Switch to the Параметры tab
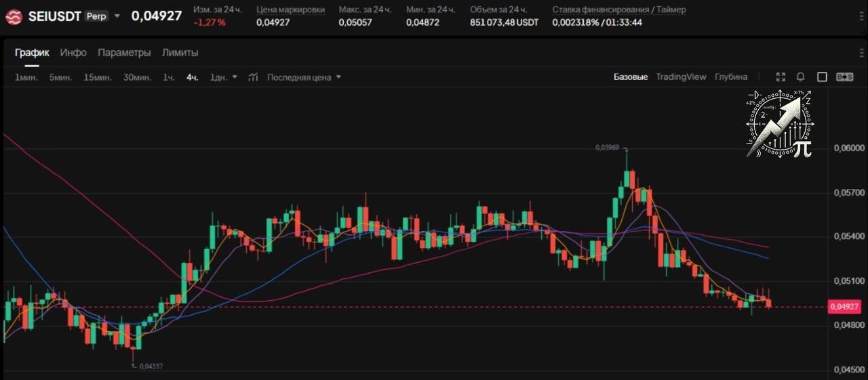This screenshot has width=868, height=380. coord(124,53)
